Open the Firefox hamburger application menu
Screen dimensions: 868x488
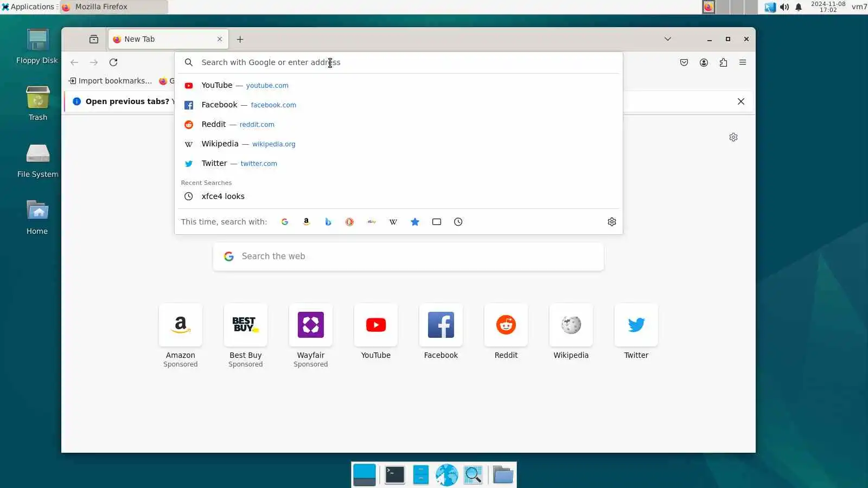(x=743, y=62)
